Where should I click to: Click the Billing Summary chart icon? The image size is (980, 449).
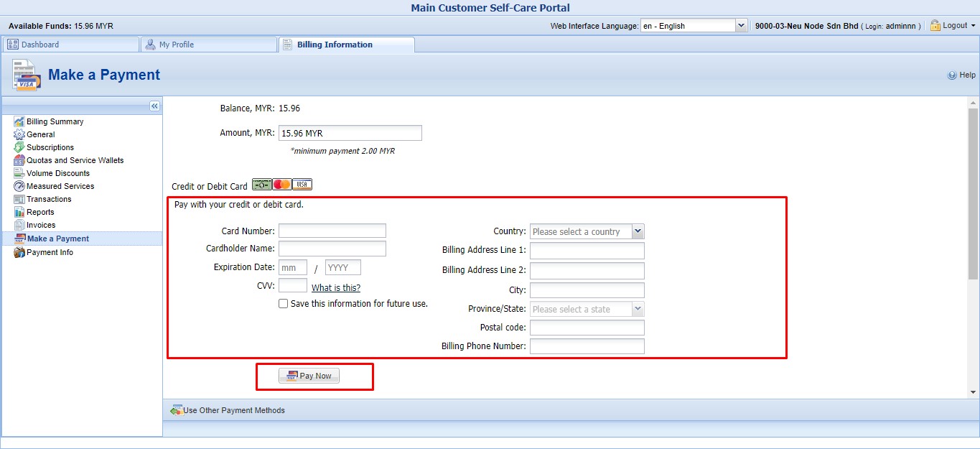[19, 121]
